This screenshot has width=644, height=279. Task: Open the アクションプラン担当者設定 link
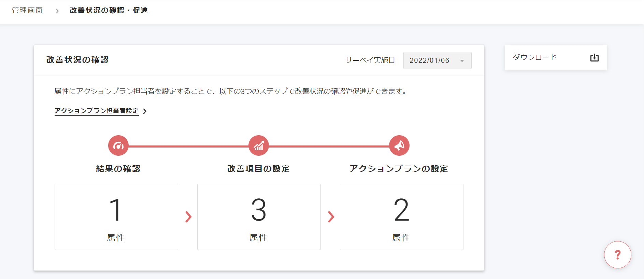[x=97, y=111]
